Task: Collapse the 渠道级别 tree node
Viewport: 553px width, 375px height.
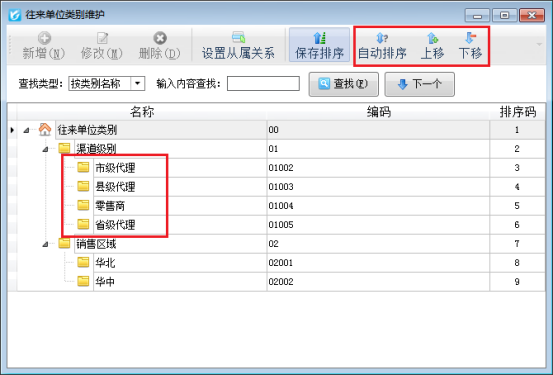Action: click(45, 149)
